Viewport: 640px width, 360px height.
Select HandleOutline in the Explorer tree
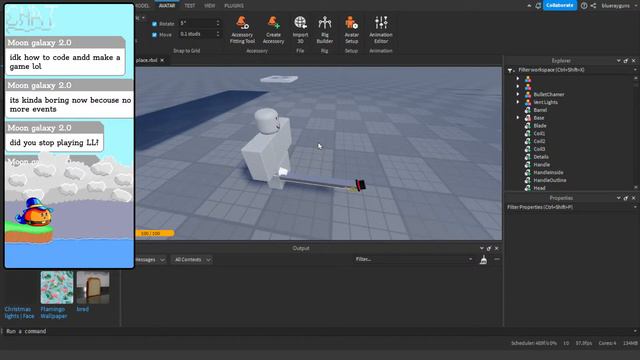point(550,180)
